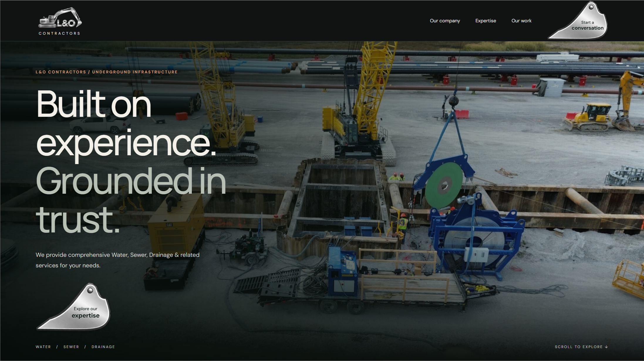The width and height of the screenshot is (644, 361).
Task: Click the CONTRACTORS wordmark under the logo
Action: tap(60, 33)
